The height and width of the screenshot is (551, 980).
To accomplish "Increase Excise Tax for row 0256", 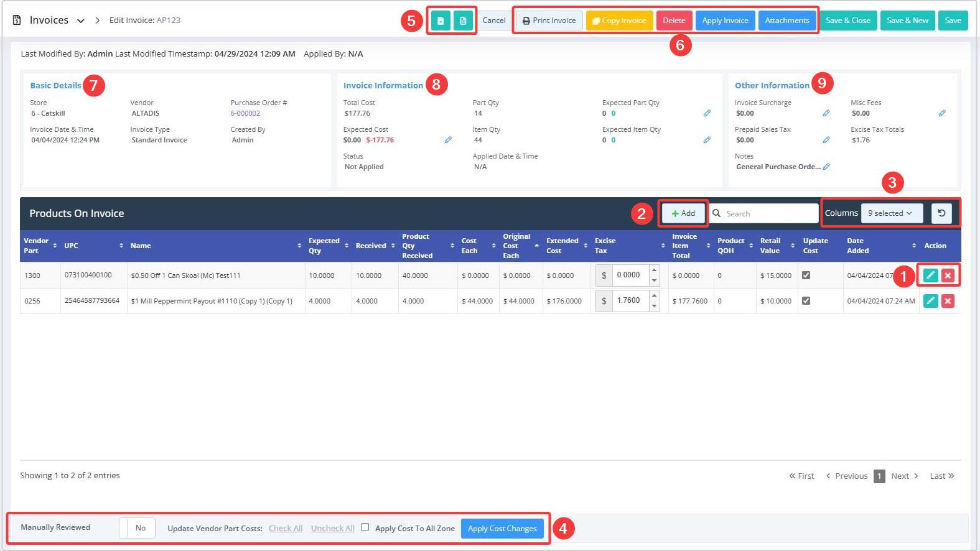I will 654,296.
